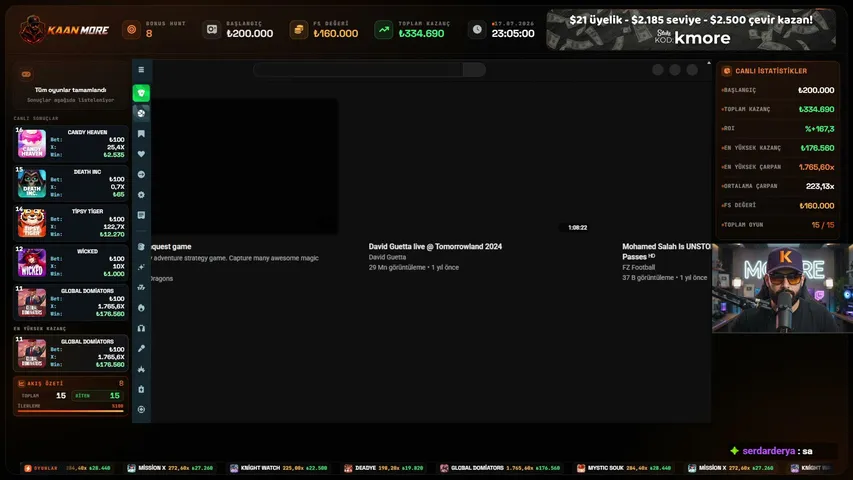
Task: Select the coin stack sidebar icon
Action: tap(141, 247)
